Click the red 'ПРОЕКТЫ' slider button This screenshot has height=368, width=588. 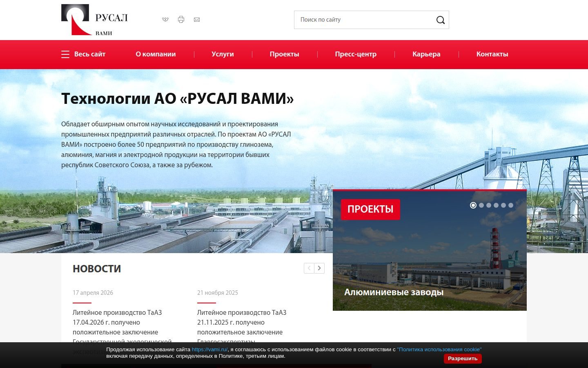[370, 209]
